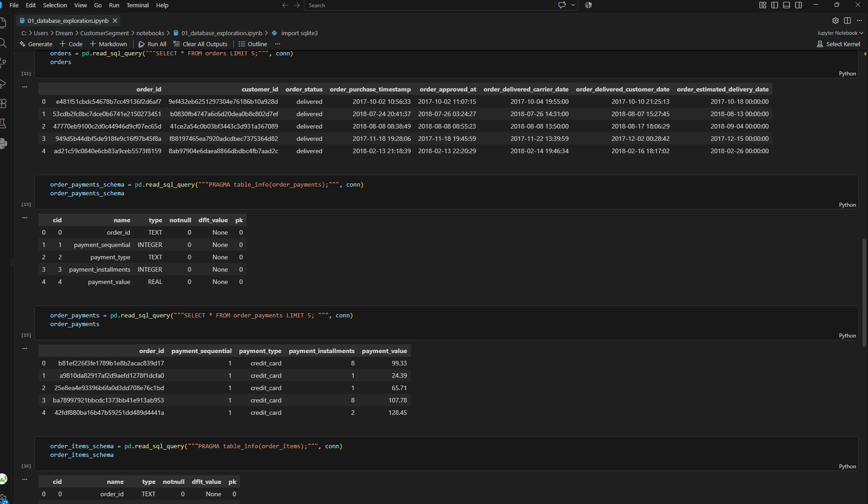Image resolution: width=868 pixels, height=504 pixels.
Task: Click the Users breadcrumb
Action: [41, 33]
